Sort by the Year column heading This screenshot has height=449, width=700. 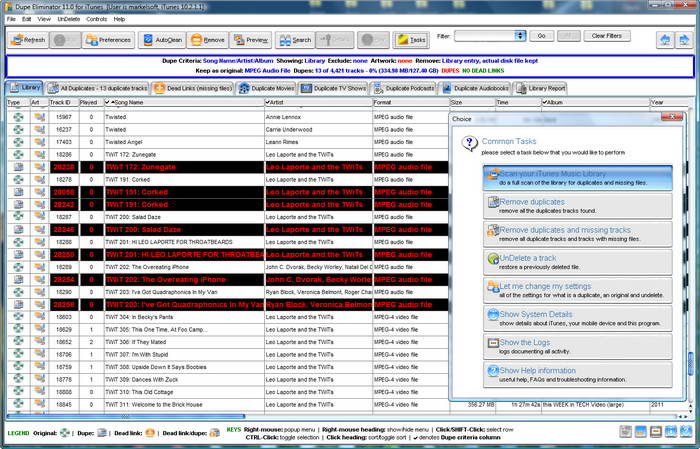[x=668, y=102]
